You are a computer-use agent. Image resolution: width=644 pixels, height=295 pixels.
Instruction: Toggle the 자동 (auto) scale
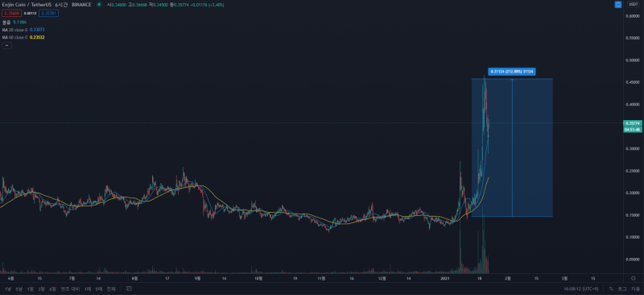tap(634, 289)
